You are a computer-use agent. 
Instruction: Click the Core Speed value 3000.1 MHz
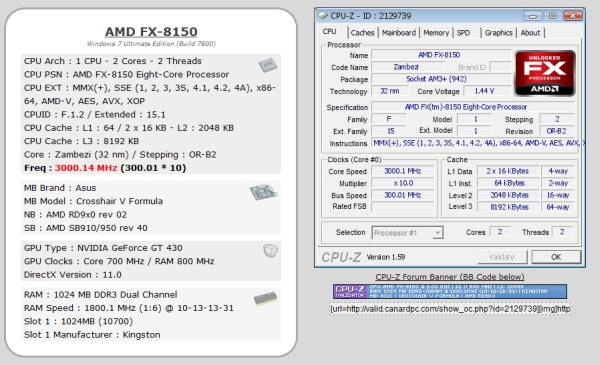(x=403, y=171)
